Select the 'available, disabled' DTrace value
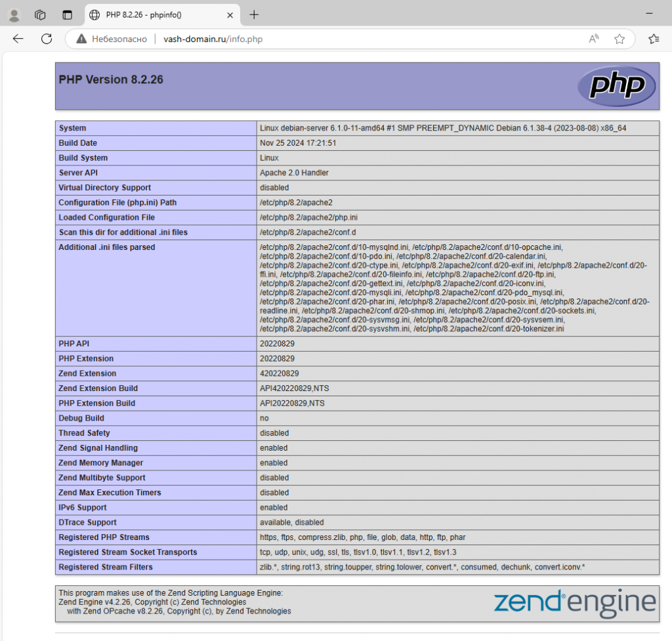 click(291, 522)
